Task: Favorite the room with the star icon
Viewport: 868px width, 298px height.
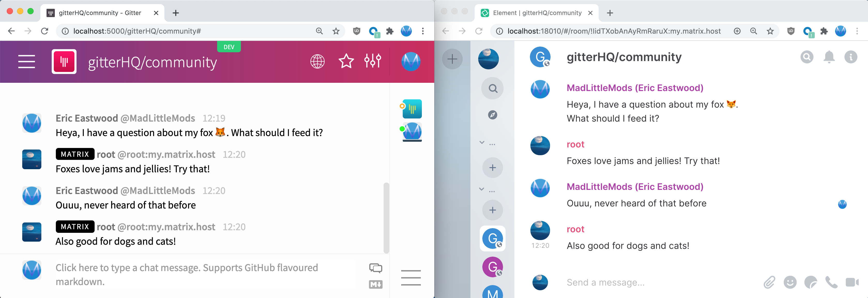Action: tap(346, 62)
